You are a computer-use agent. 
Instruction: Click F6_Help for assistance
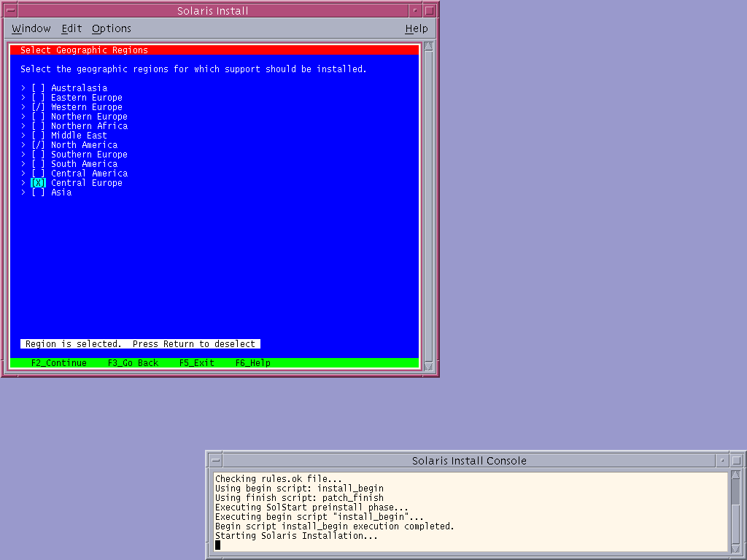[x=253, y=363]
